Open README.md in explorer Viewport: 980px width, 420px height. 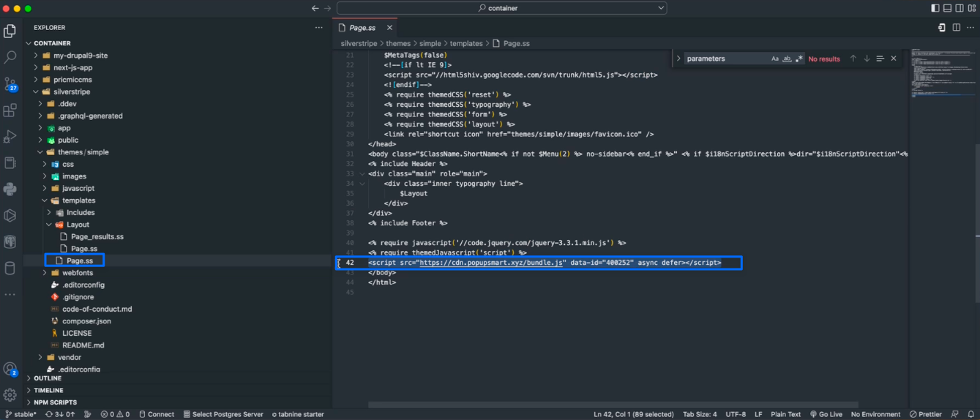point(83,345)
